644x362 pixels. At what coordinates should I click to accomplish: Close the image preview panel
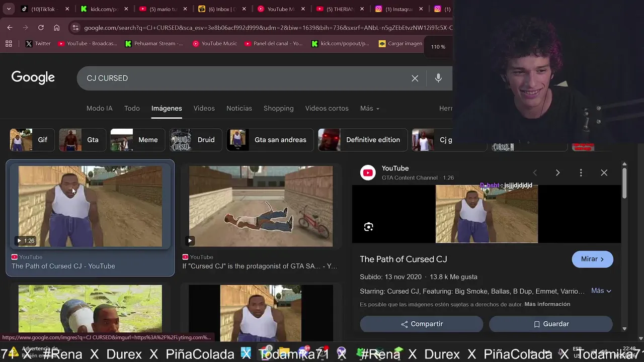coord(604,173)
